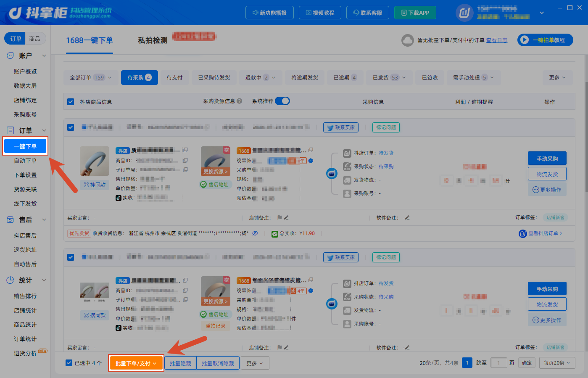Copy the 1688 source title in second order
Viewport: 588px width, 378px height.
[311, 280]
